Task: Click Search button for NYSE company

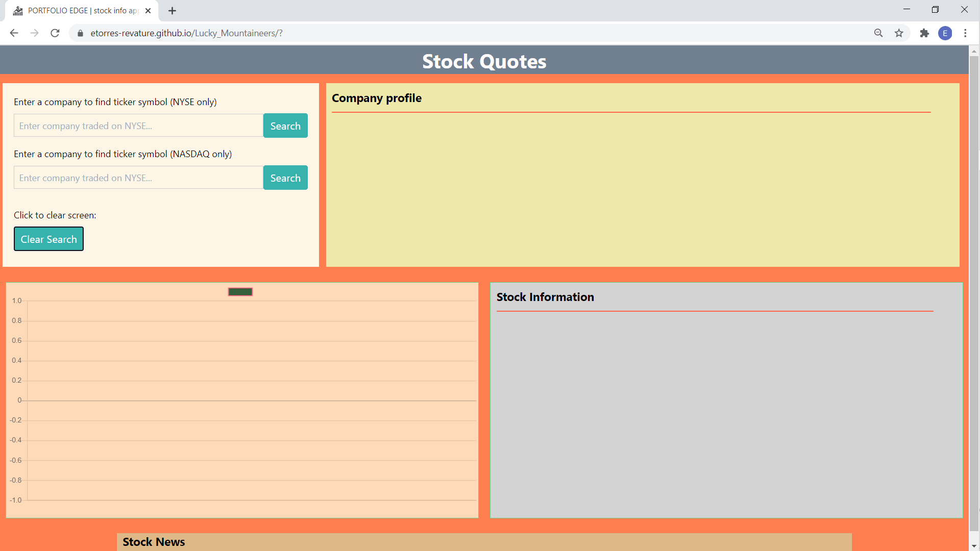Action: coord(285,126)
